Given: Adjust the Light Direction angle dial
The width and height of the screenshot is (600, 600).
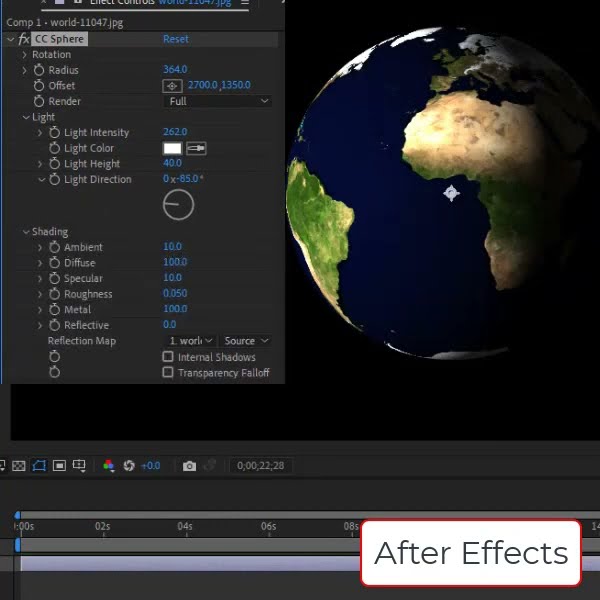Looking at the screenshot, I should [178, 205].
